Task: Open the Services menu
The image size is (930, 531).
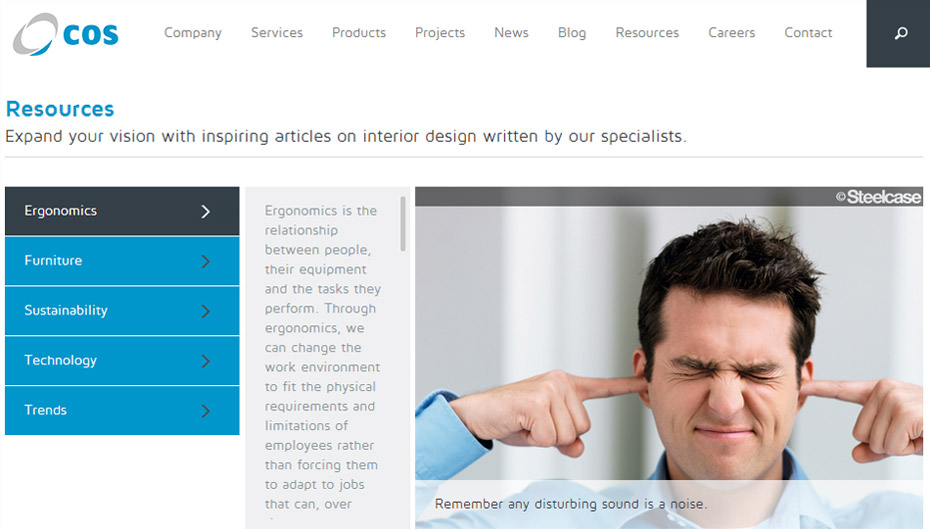Action: click(277, 33)
